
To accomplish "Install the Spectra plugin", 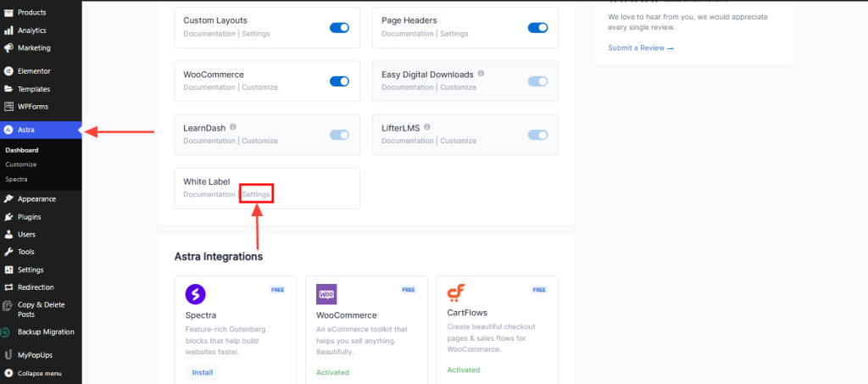I will pyautogui.click(x=202, y=372).
